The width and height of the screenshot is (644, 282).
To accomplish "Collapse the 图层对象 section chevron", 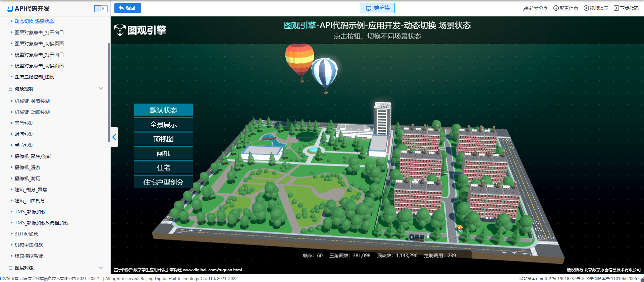I will pos(101,268).
